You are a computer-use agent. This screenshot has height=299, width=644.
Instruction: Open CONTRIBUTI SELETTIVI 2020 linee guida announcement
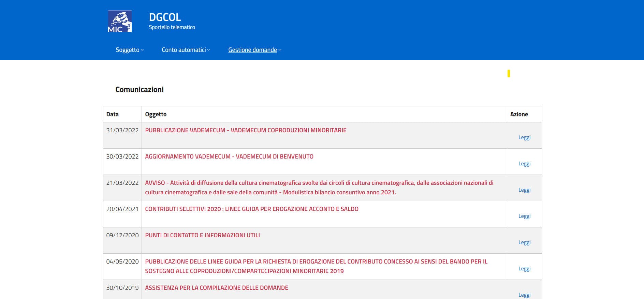pyautogui.click(x=252, y=209)
